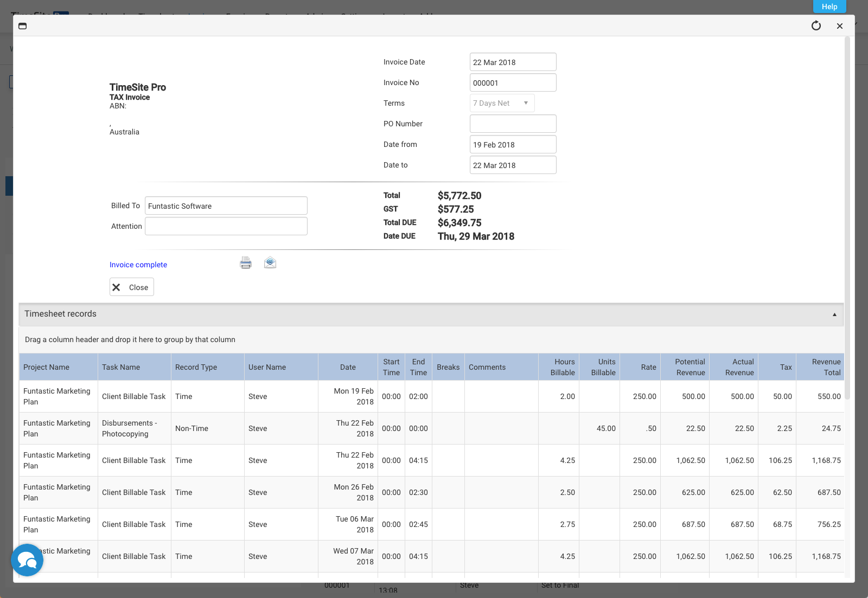
Task: Click the Date from field
Action: click(513, 144)
